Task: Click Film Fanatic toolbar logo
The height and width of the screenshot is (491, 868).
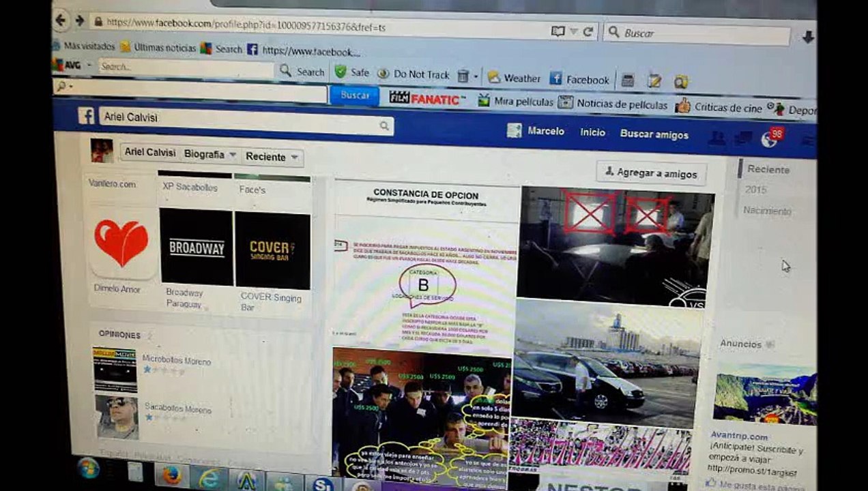Action: pyautogui.click(x=427, y=98)
